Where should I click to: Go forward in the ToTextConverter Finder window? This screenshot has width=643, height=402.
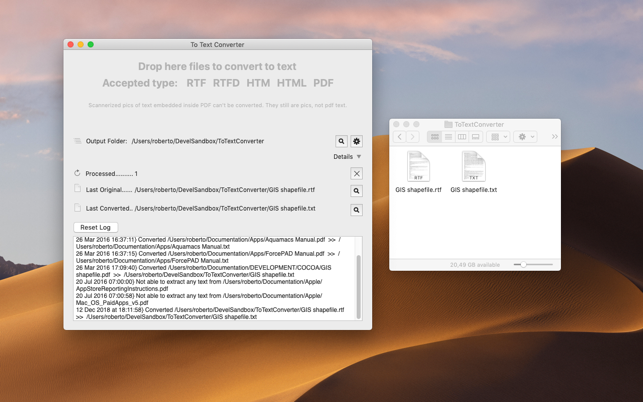pos(413,137)
